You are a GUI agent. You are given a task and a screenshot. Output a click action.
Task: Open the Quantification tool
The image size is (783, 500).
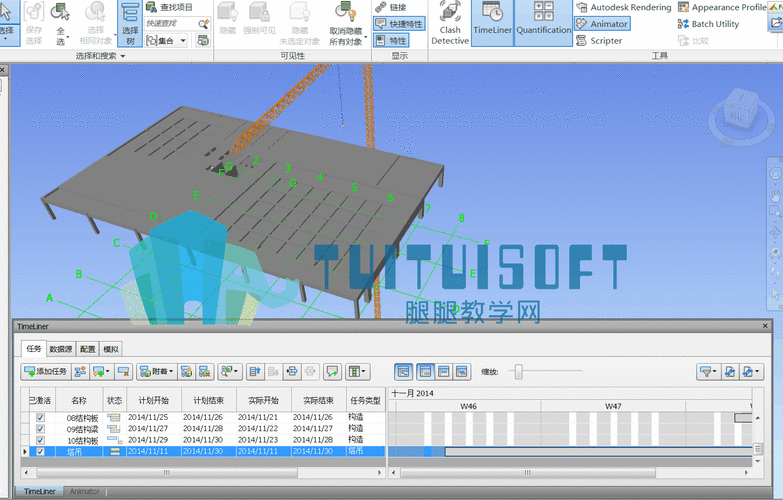543,24
